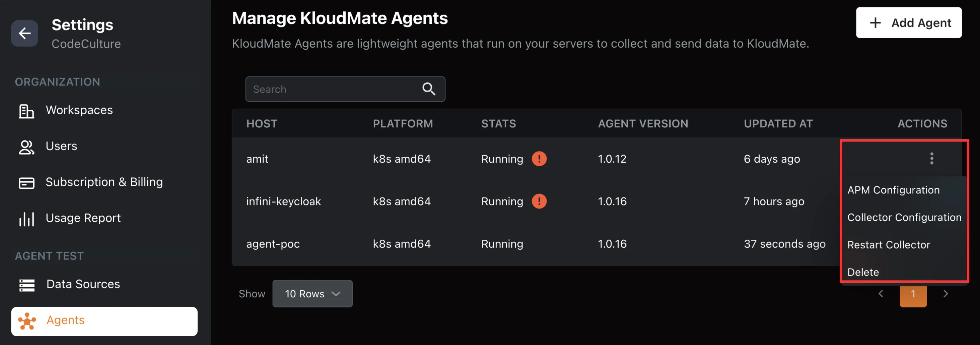Viewport: 980px width, 345px height.
Task: Click the amit host name
Action: coord(257,159)
